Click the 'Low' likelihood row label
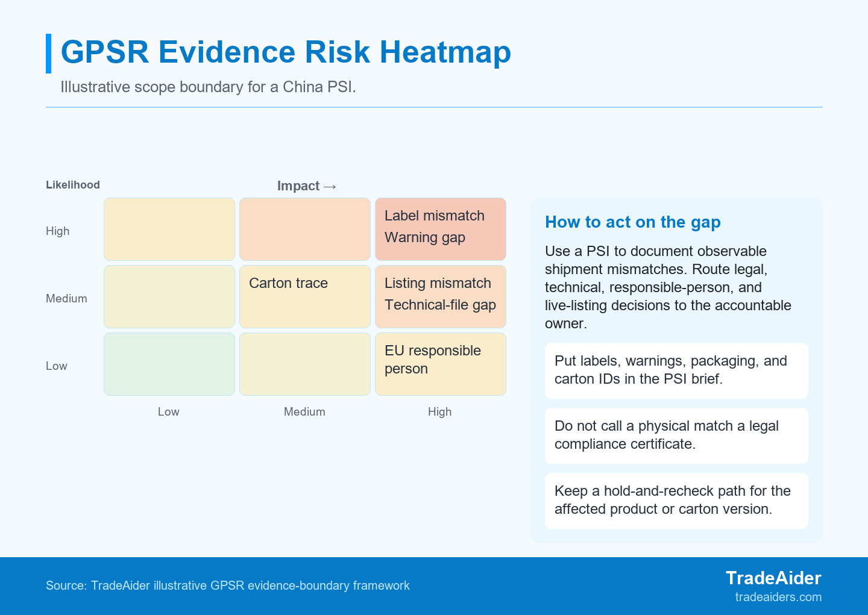 pyautogui.click(x=57, y=366)
